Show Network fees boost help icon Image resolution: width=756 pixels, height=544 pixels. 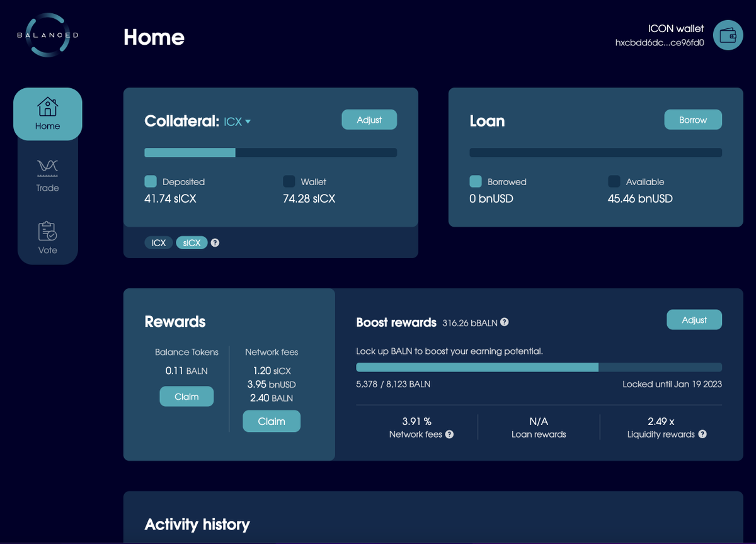[x=449, y=434]
